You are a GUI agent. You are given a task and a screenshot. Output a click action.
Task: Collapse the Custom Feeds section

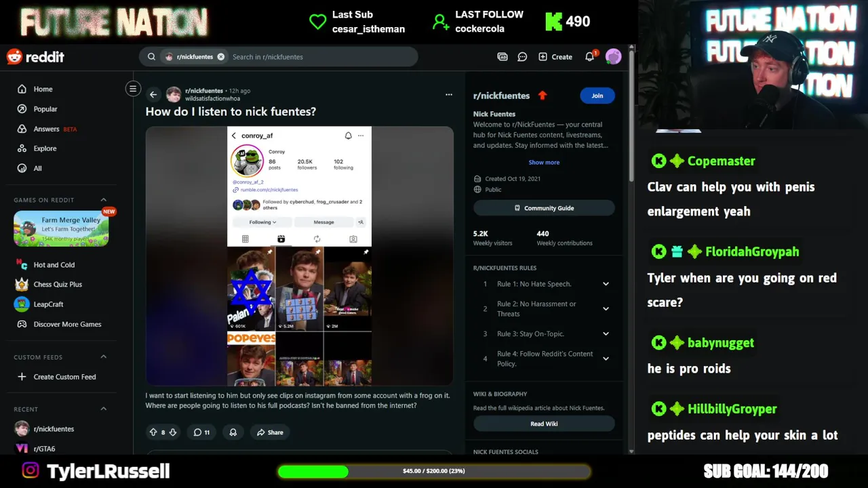click(x=104, y=357)
